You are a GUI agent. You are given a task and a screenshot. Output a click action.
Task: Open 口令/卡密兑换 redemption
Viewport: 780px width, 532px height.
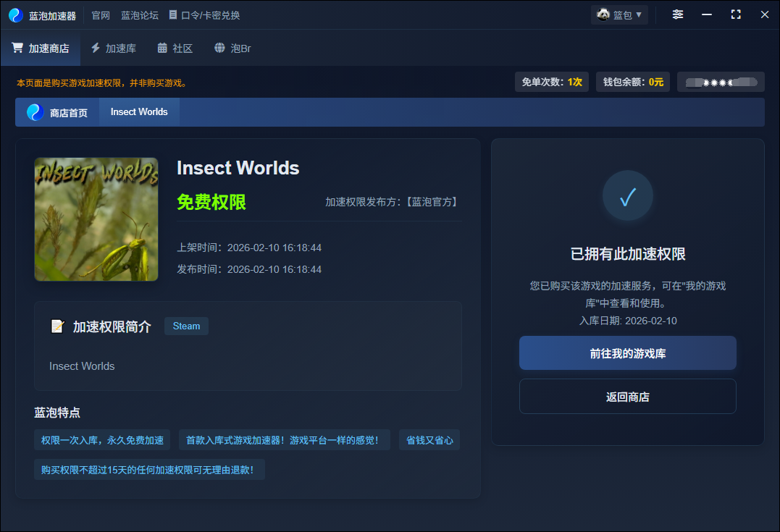coord(204,15)
